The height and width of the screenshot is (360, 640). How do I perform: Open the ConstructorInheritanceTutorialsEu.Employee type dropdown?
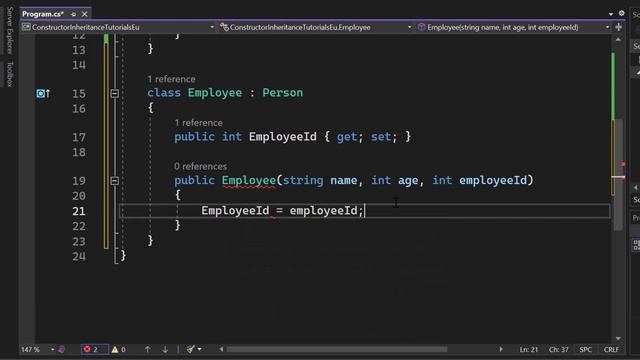[316, 27]
